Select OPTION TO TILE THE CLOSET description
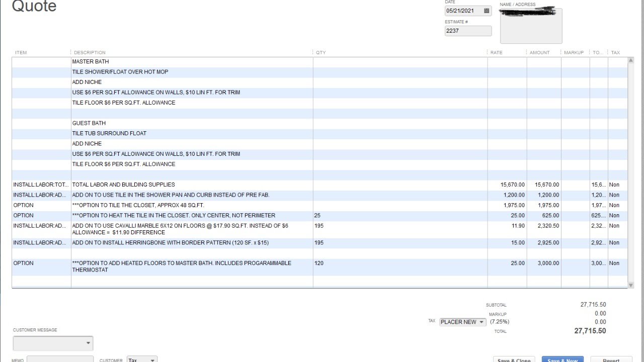 tap(138, 205)
